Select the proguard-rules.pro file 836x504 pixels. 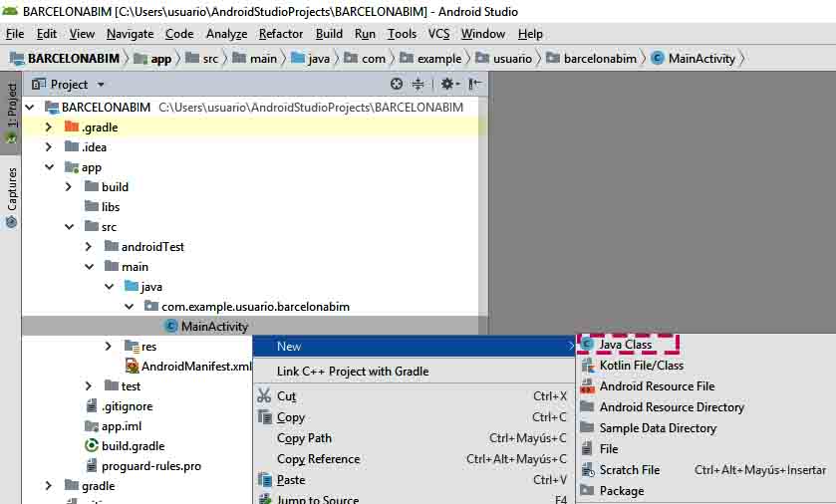150,466
